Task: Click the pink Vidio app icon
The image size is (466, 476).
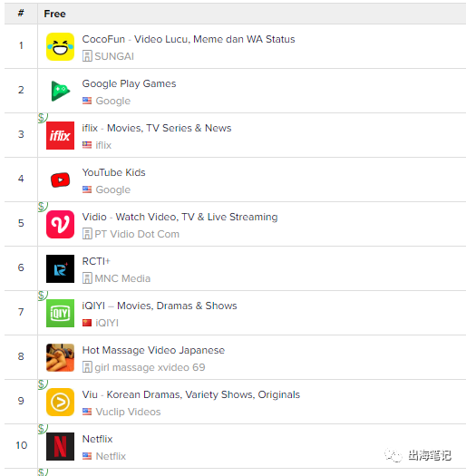Action: (x=60, y=224)
